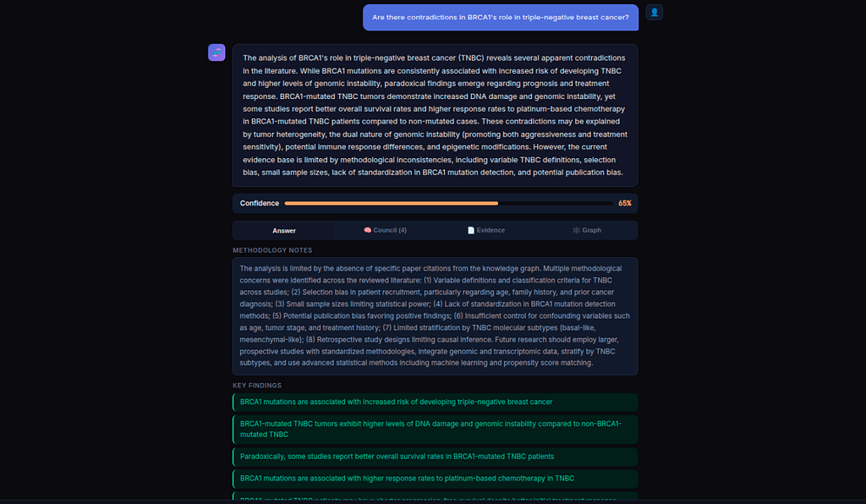Viewport: 866px width, 504px height.
Task: Click the user profile avatar icon
Action: (655, 12)
